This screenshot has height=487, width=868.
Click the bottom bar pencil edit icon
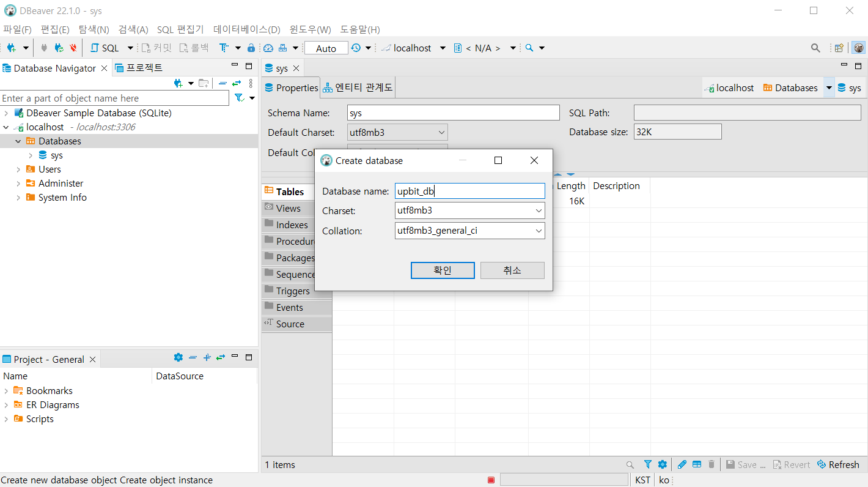pyautogui.click(x=682, y=465)
